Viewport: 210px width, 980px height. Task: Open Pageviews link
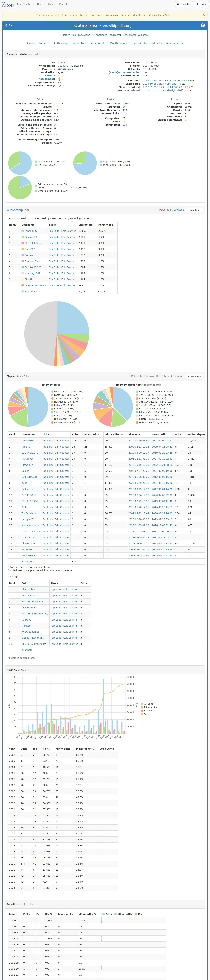pyautogui.click(x=84, y=35)
